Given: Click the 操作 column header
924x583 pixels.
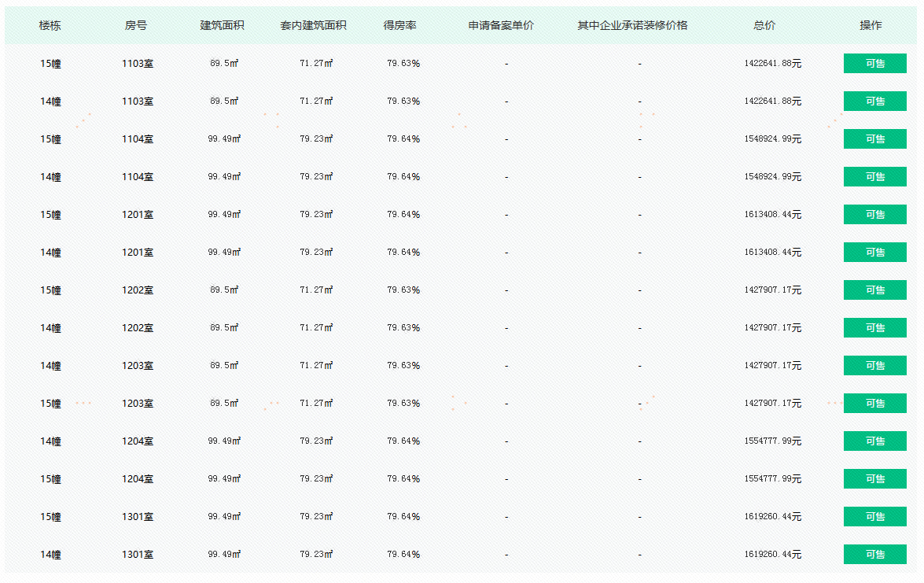Looking at the screenshot, I should pos(871,25).
